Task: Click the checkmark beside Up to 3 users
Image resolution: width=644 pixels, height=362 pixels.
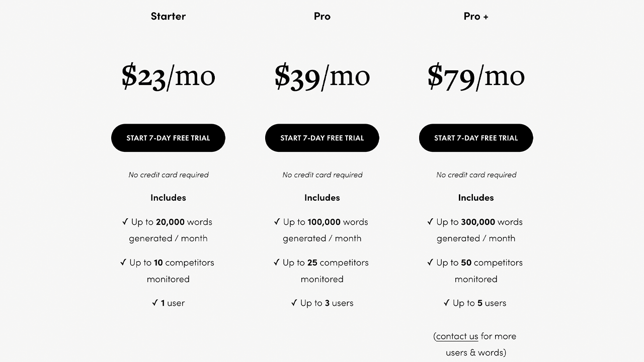Action: (294, 303)
